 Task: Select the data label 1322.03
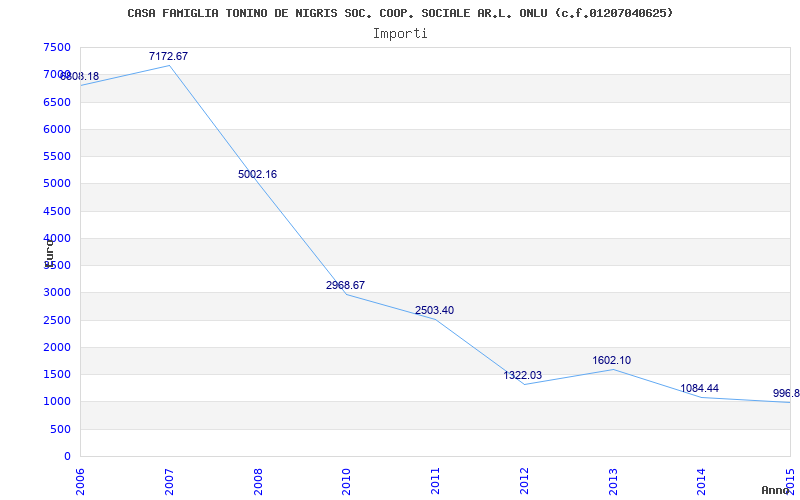point(522,375)
